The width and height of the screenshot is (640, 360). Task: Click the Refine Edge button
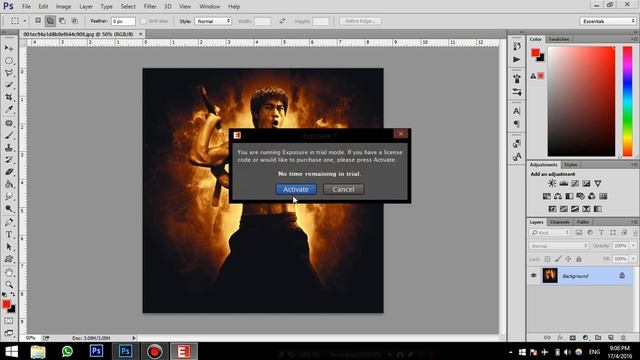point(360,21)
